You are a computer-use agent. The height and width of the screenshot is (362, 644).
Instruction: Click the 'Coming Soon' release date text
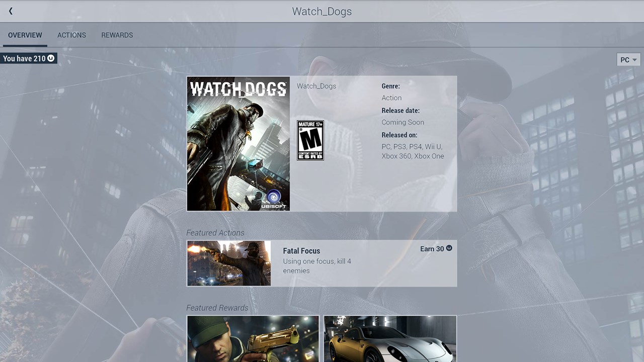click(x=403, y=122)
